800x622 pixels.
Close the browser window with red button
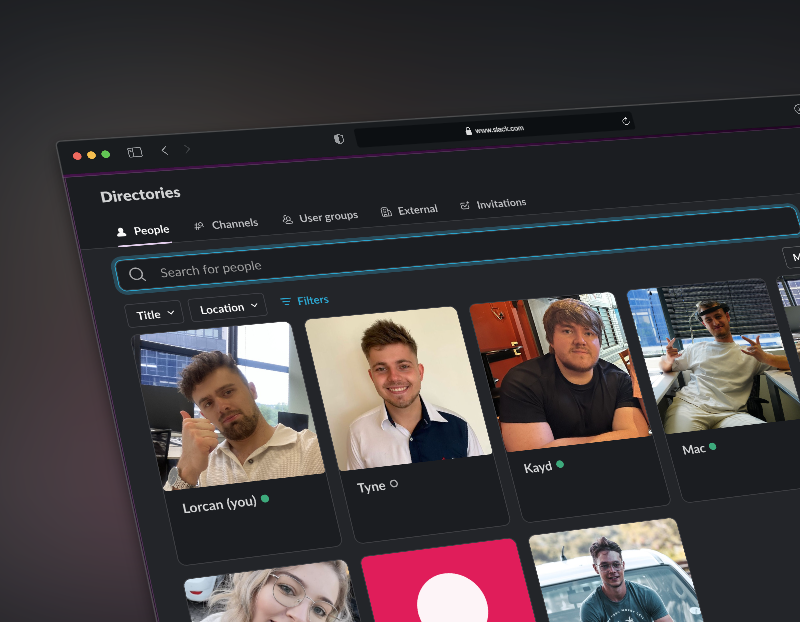pos(77,156)
